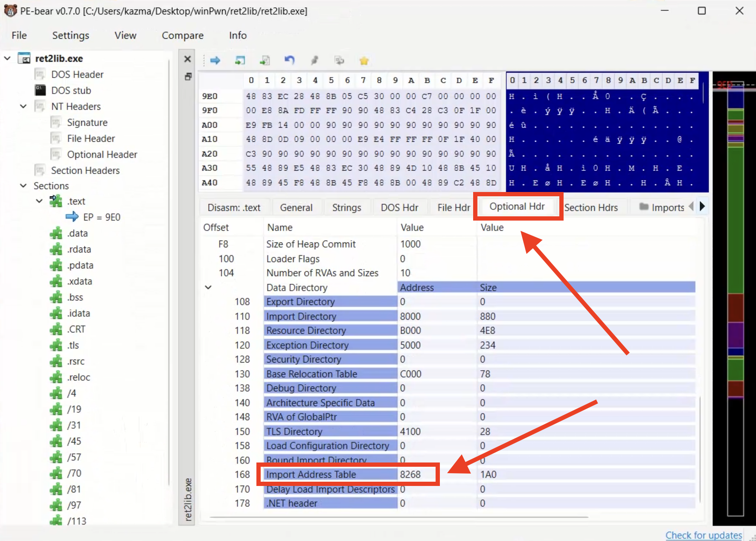Click the yellow star toolbar icon
Viewport: 756px width, 541px height.
(x=364, y=61)
